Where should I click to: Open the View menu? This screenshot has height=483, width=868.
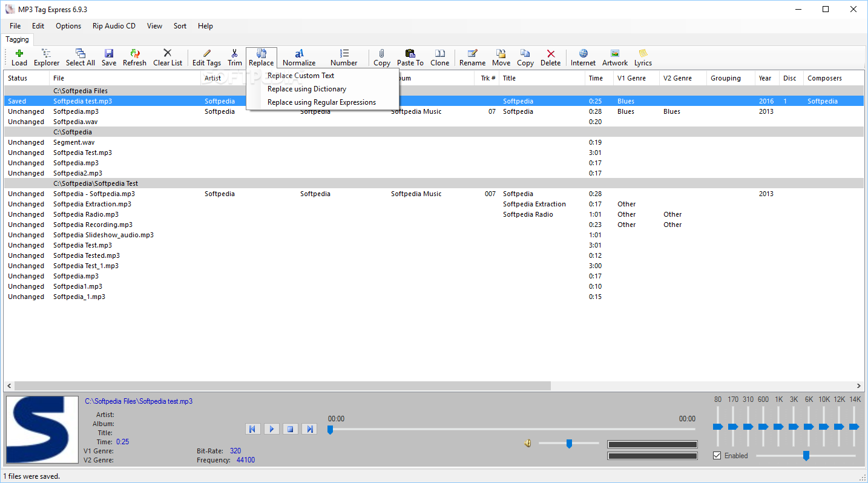(x=154, y=26)
